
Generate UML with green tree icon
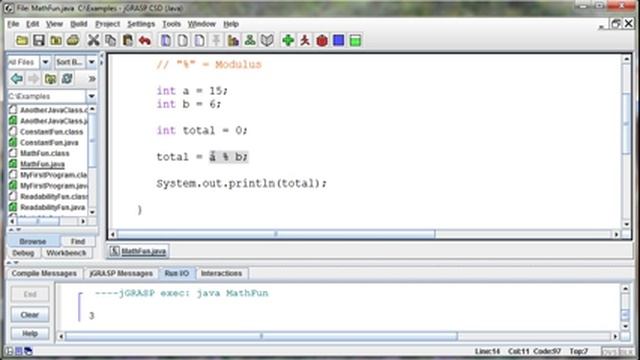coord(250,40)
